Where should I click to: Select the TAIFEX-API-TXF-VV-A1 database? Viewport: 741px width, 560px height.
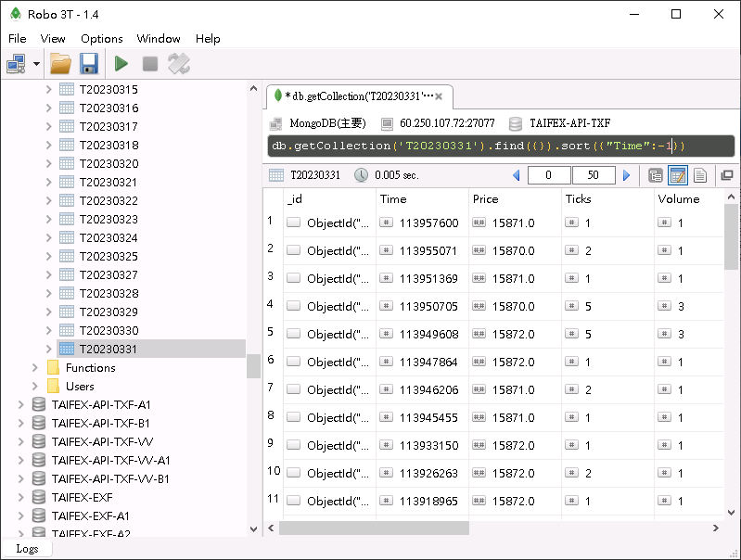click(110, 460)
